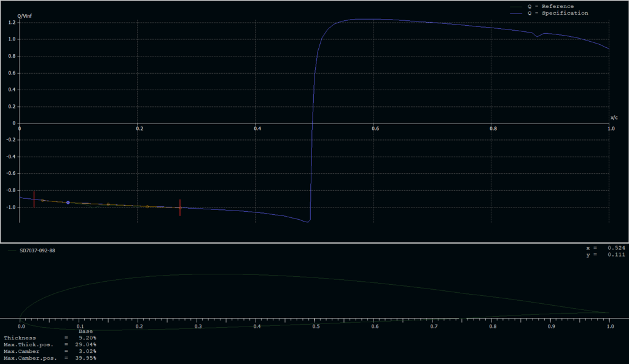Click the Max.Camber.pos. value 39.95%

[86, 358]
